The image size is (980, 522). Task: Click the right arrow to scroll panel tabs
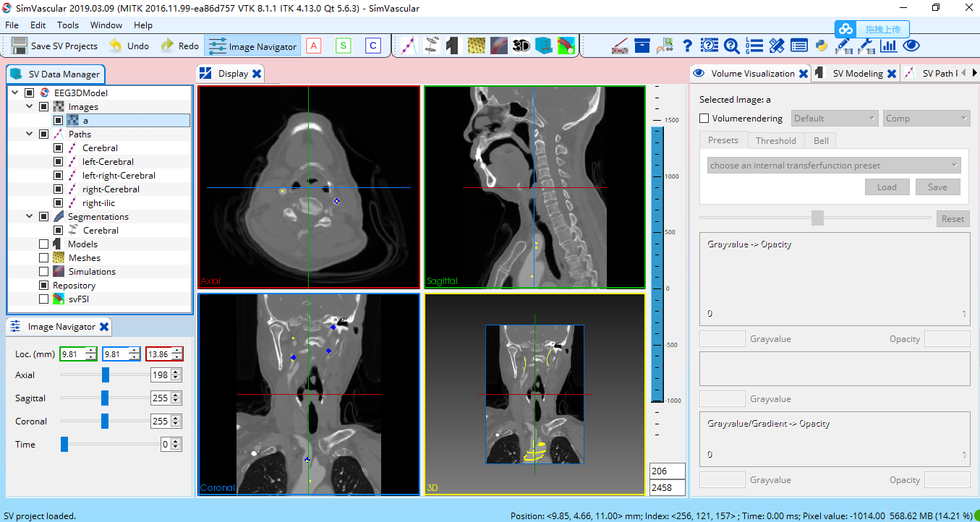[974, 73]
